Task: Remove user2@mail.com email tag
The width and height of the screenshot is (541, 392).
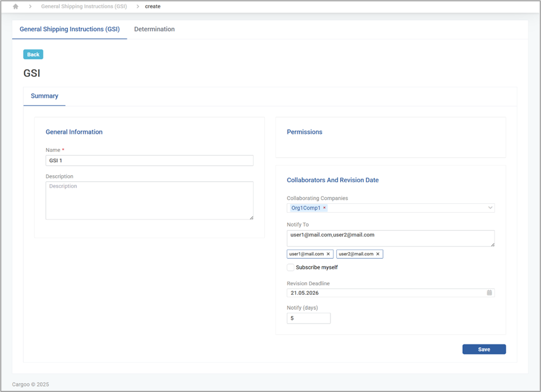Action: pyautogui.click(x=378, y=254)
